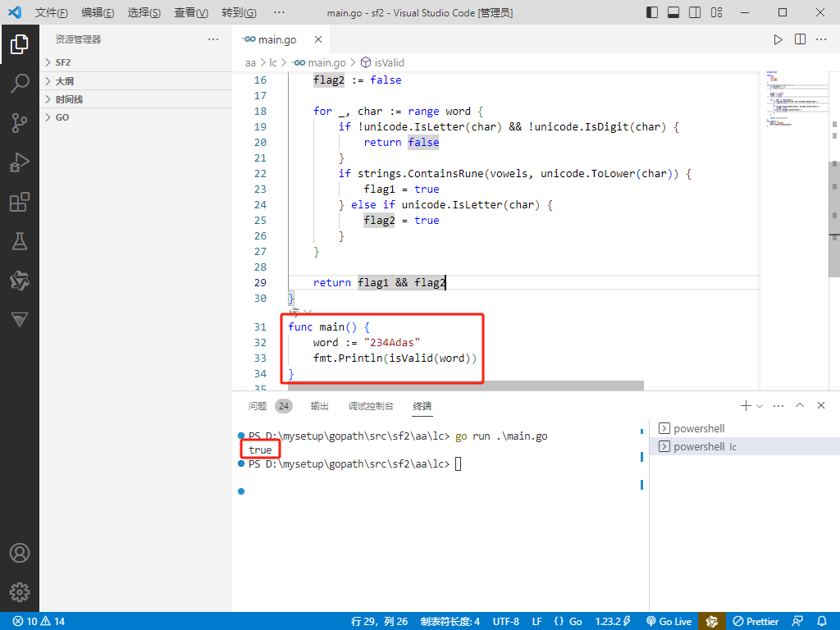Select the first powershell terminal
The image size is (840, 630).
[x=745, y=428]
